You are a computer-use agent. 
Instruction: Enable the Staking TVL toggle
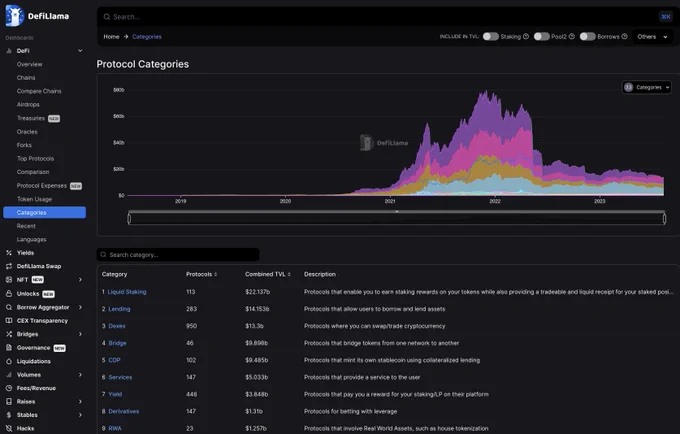tap(490, 36)
